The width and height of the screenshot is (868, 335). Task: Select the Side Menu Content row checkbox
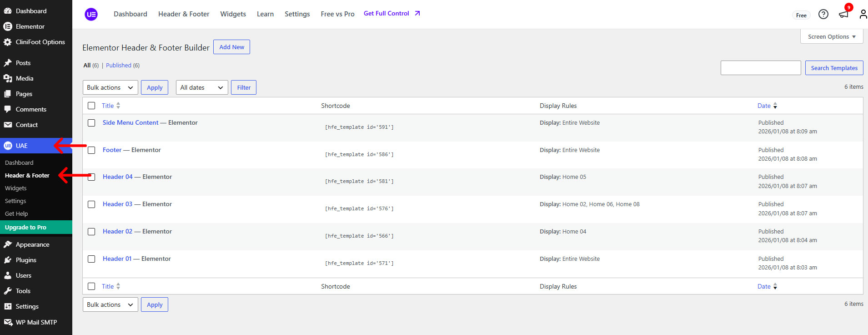click(x=91, y=123)
